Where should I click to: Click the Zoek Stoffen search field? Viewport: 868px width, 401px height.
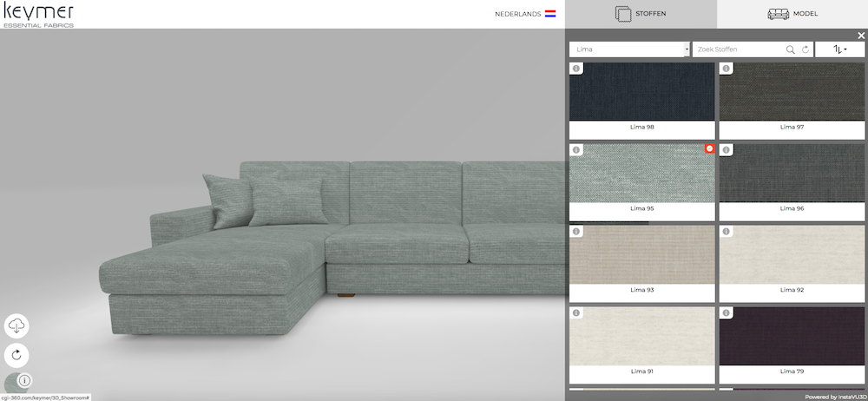pyautogui.click(x=739, y=49)
